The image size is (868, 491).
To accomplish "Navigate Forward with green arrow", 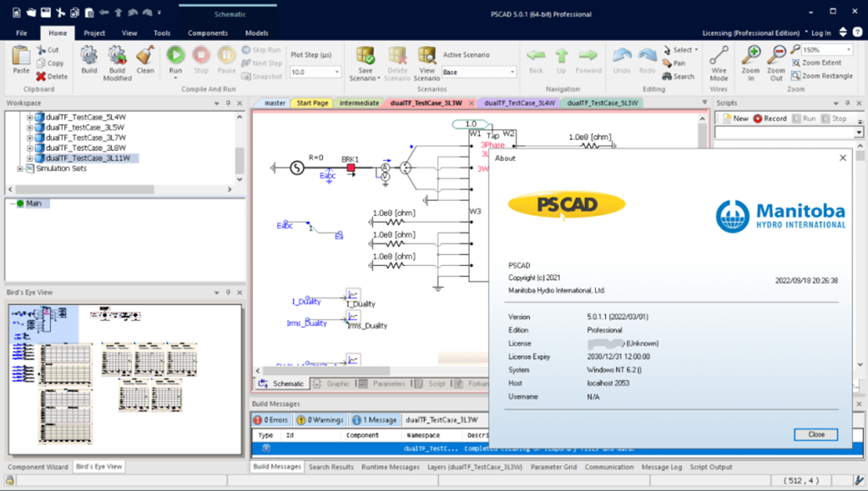I will coord(588,55).
